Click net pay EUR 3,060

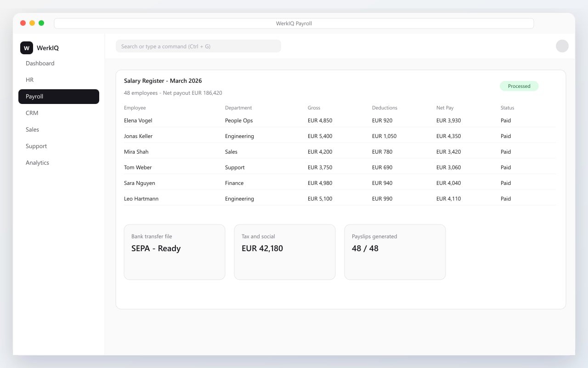point(449,167)
